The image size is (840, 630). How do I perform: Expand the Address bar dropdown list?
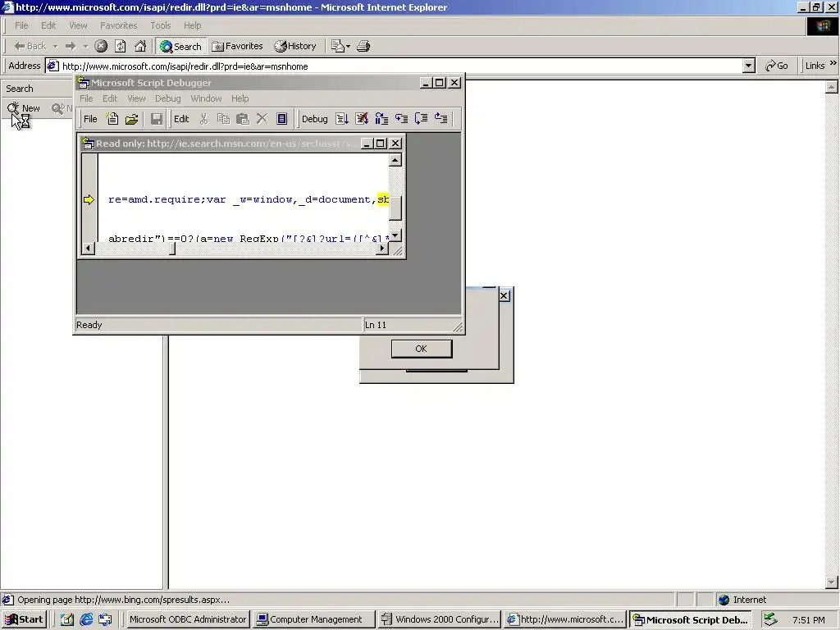tap(749, 66)
